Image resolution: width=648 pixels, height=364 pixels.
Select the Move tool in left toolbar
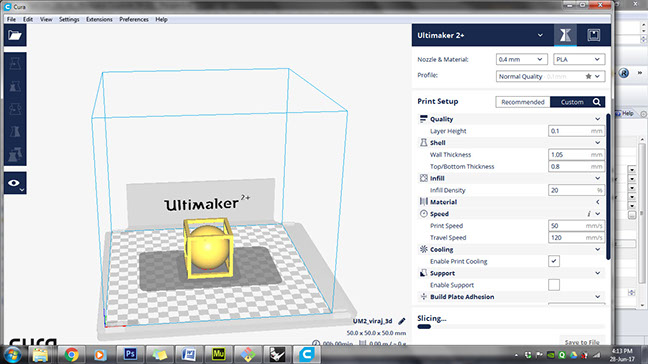pyautogui.click(x=15, y=64)
